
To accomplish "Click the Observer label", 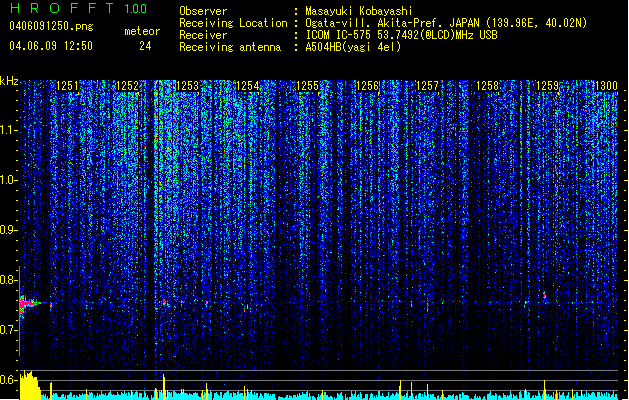I will [x=203, y=11].
